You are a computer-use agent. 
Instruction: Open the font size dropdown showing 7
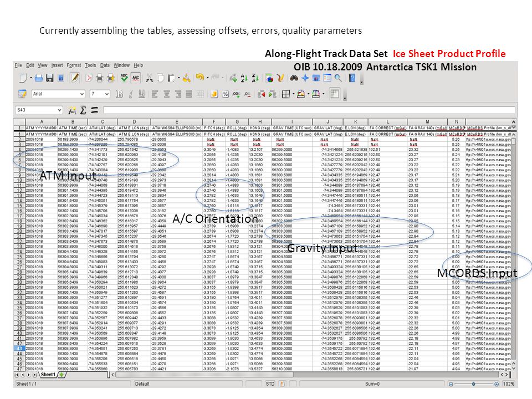pyautogui.click(x=107, y=94)
